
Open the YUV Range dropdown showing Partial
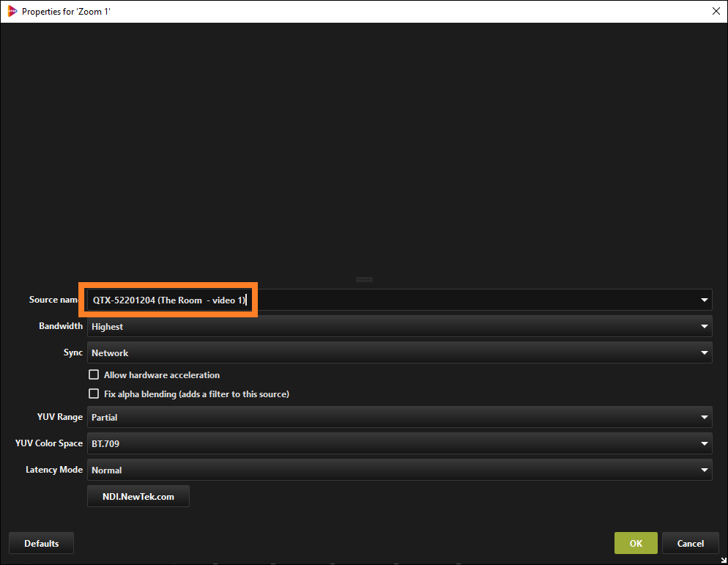(x=399, y=417)
